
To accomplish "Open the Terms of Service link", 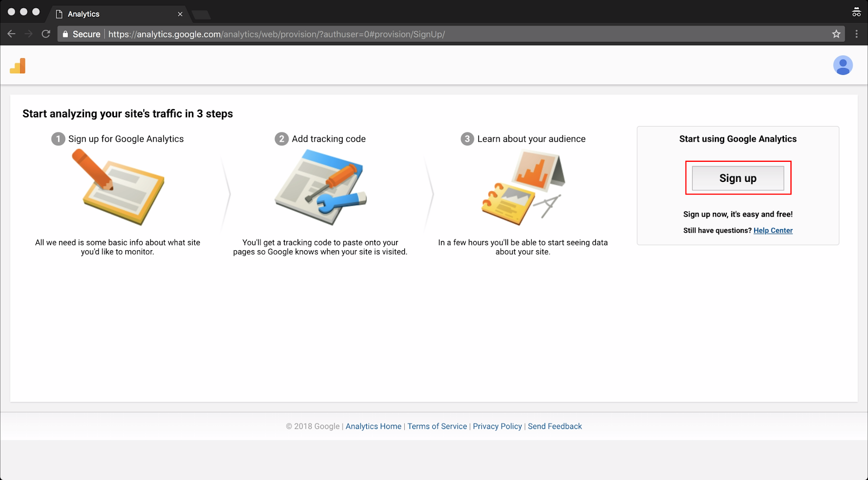I will click(x=437, y=426).
